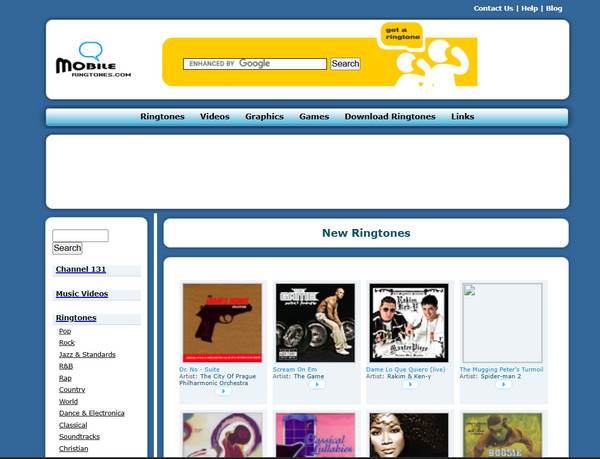Click The Game album cover thumbnail
Image resolution: width=600 pixels, height=459 pixels.
[315, 323]
